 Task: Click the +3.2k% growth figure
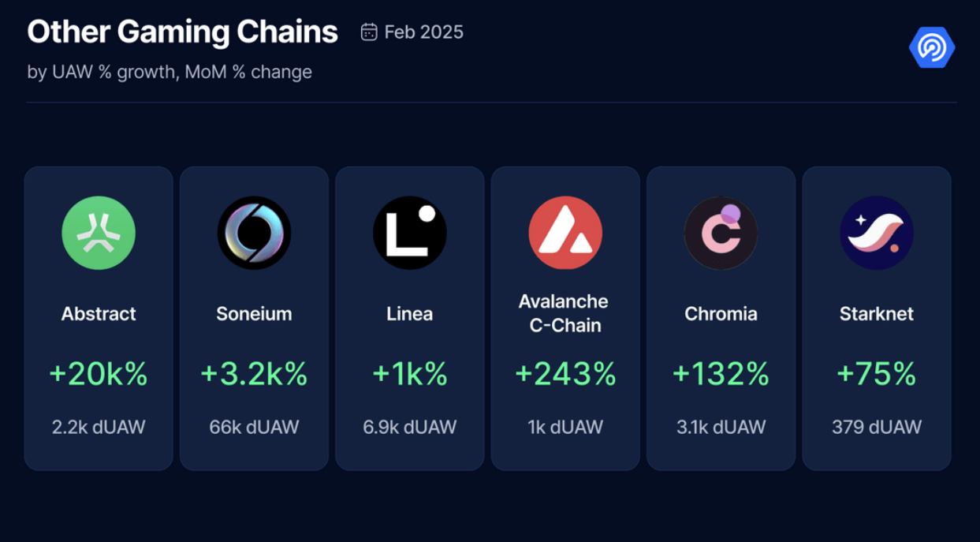pyautogui.click(x=254, y=374)
